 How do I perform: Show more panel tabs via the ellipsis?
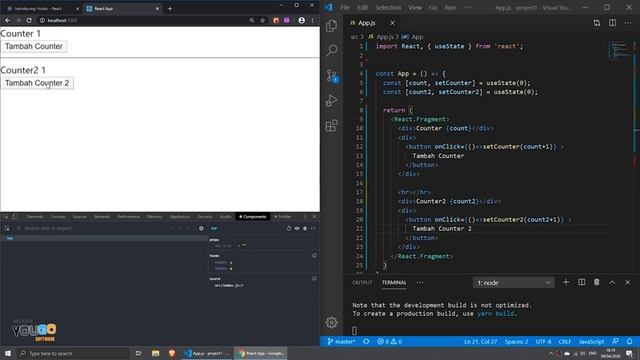point(420,282)
